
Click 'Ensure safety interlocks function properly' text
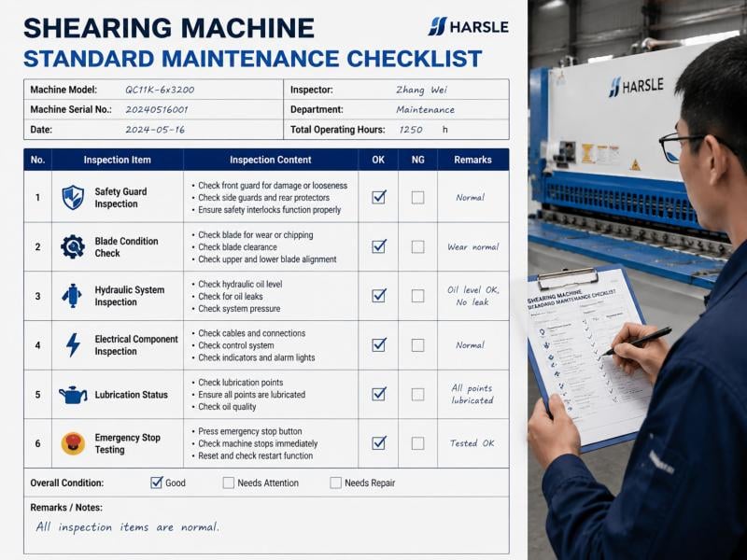(269, 210)
